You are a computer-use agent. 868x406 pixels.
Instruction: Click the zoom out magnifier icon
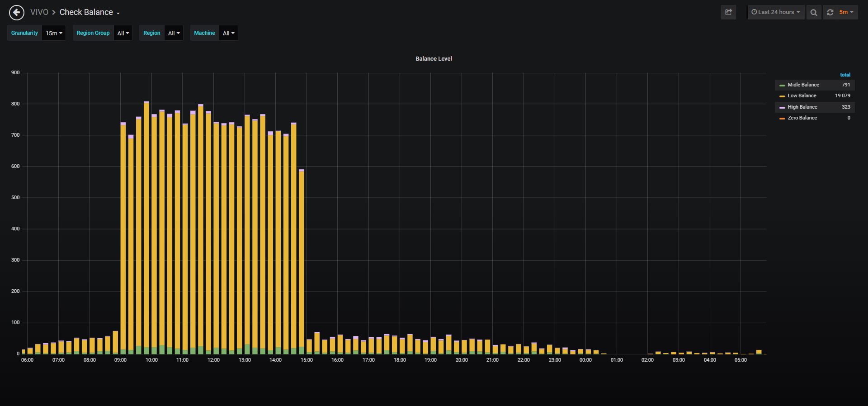[814, 12]
